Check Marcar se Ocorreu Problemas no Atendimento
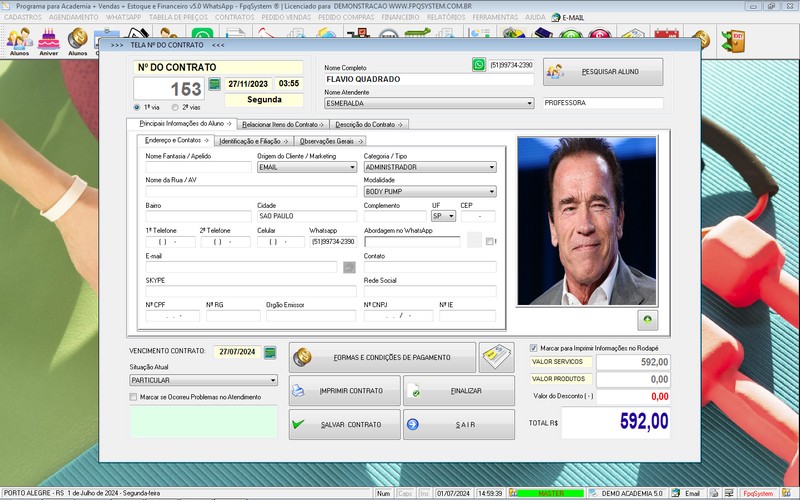The height and width of the screenshot is (500, 800). (134, 397)
